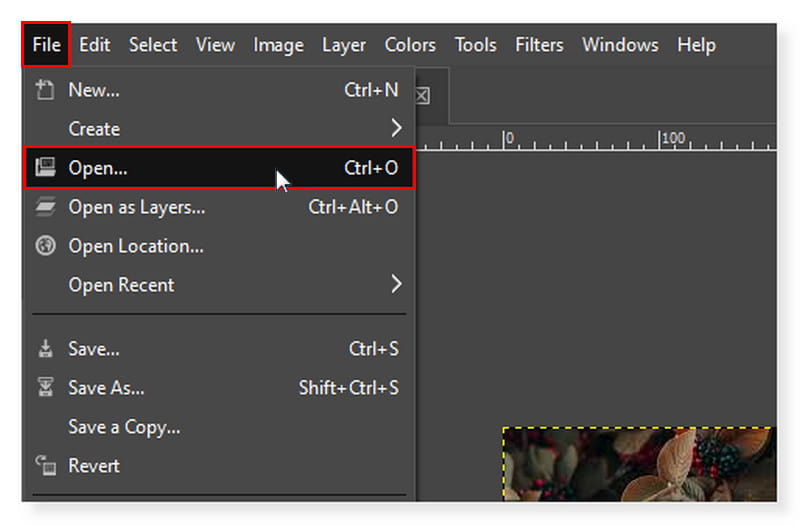This screenshot has width=800, height=525.
Task: Click the New document icon
Action: (x=45, y=90)
